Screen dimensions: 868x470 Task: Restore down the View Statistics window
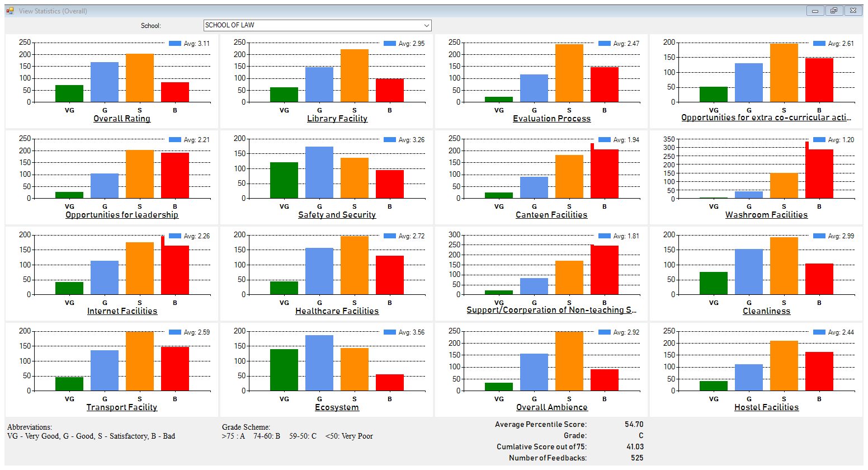coord(833,11)
